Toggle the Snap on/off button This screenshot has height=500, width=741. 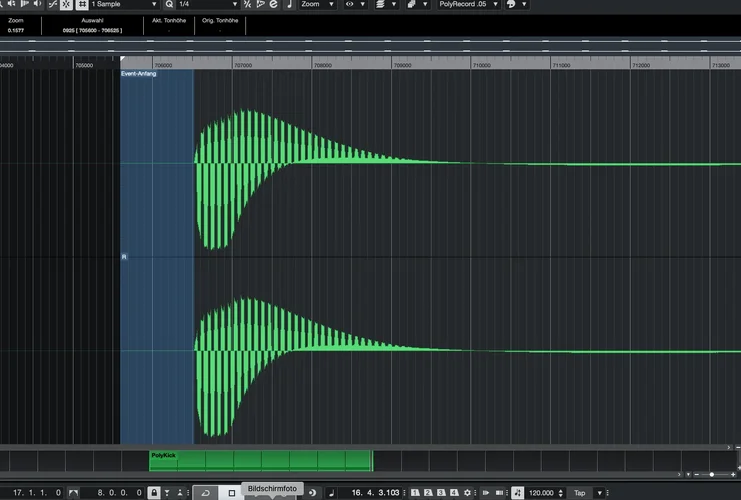click(x=66, y=4)
